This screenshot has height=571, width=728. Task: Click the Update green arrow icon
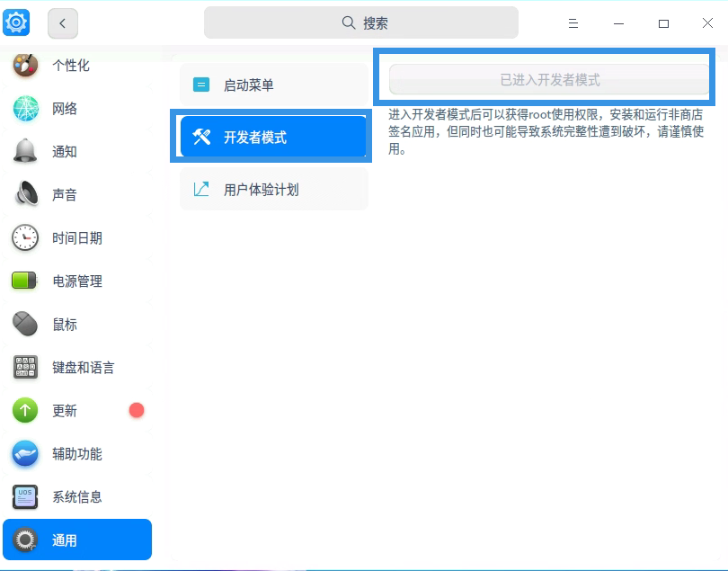coord(25,411)
